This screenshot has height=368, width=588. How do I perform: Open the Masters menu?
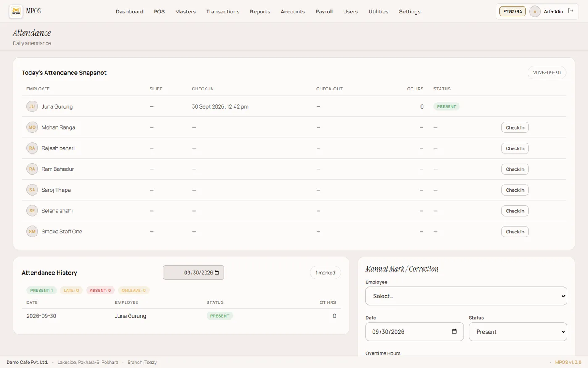tap(186, 11)
